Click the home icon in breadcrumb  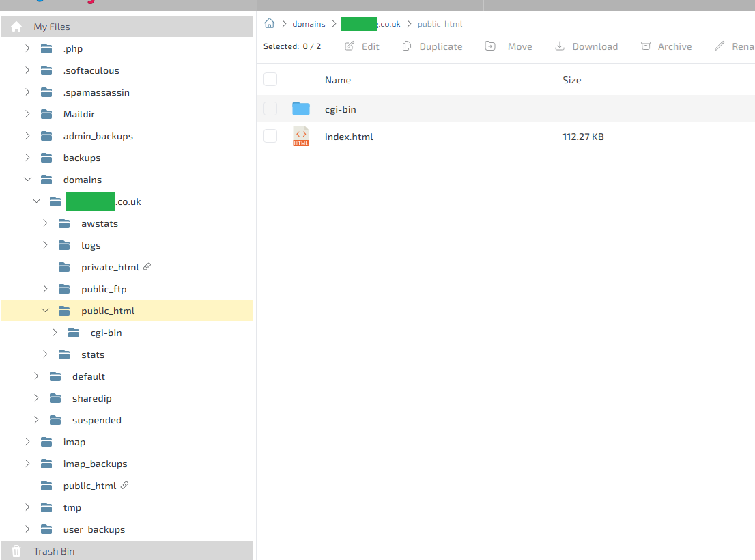[x=270, y=24]
